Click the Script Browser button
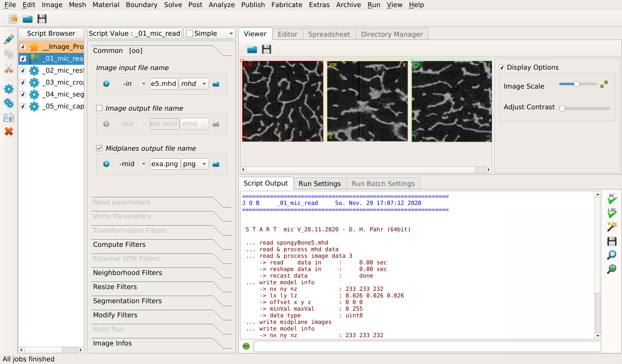The image size is (622, 364). point(51,33)
